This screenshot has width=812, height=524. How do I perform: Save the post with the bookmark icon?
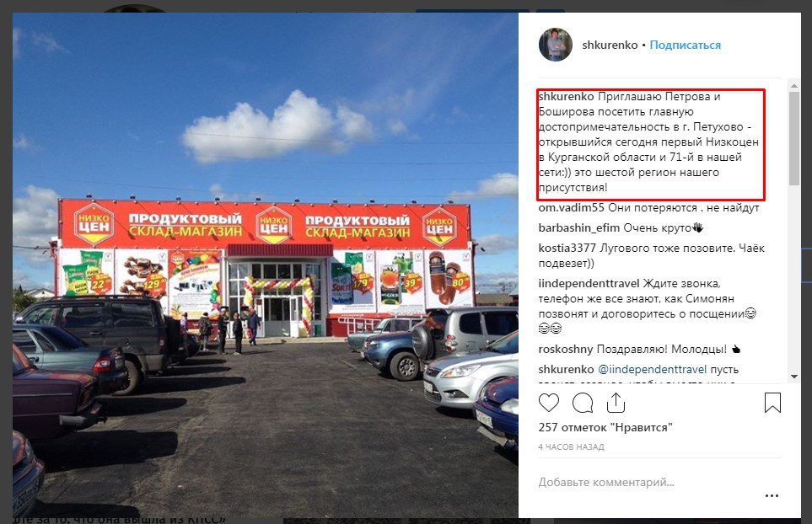[x=772, y=403]
